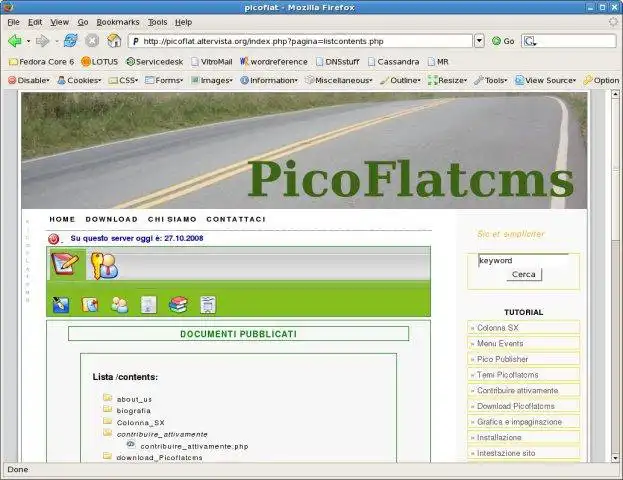
Task: Go to the HOME site link
Action: click(x=62, y=219)
